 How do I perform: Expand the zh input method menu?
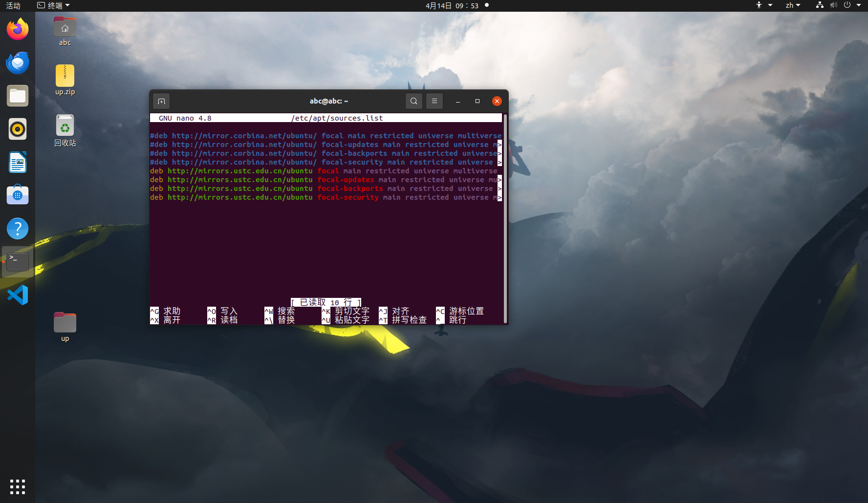[x=793, y=5]
